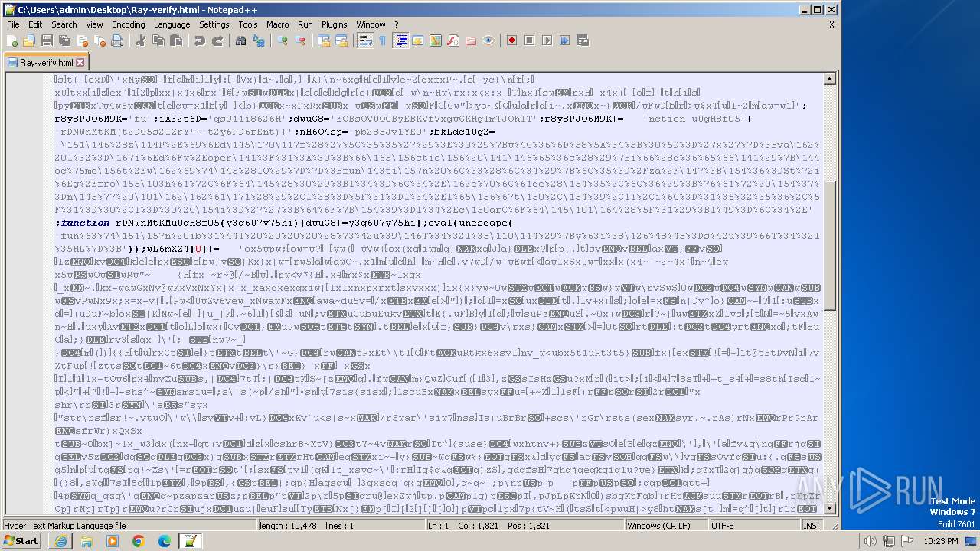Click the Paste toolbar icon
The height and width of the screenshot is (551, 980).
coord(176,41)
